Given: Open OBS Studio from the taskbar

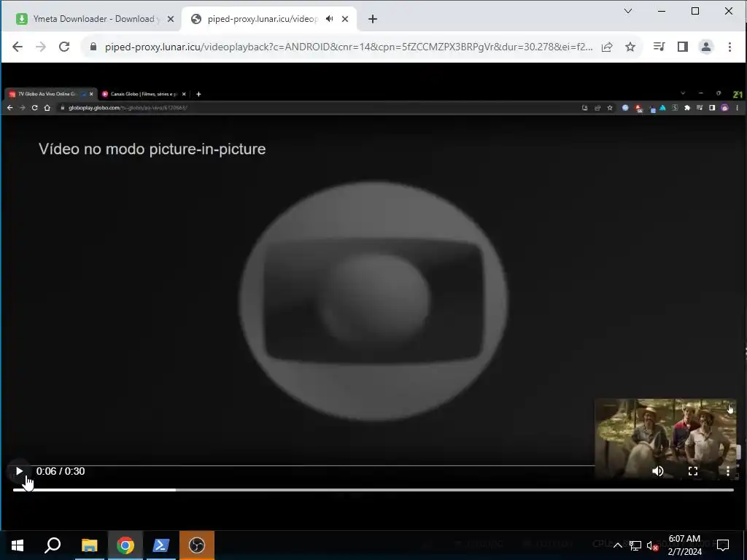Looking at the screenshot, I should (197, 545).
